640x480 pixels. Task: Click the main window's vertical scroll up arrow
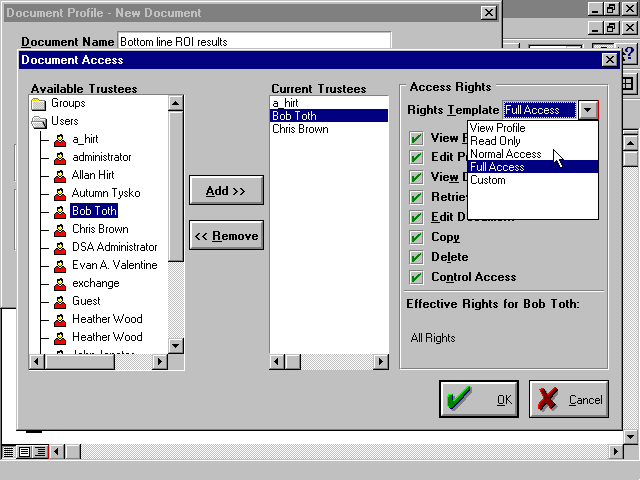click(x=631, y=143)
